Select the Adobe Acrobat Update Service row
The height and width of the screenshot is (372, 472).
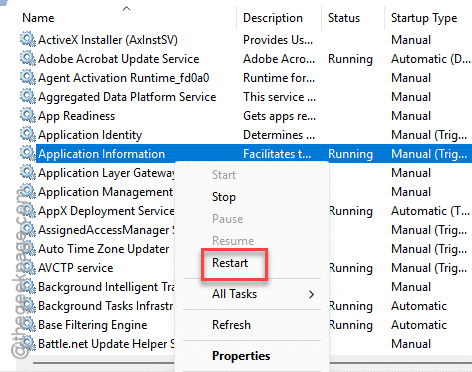pos(118,59)
